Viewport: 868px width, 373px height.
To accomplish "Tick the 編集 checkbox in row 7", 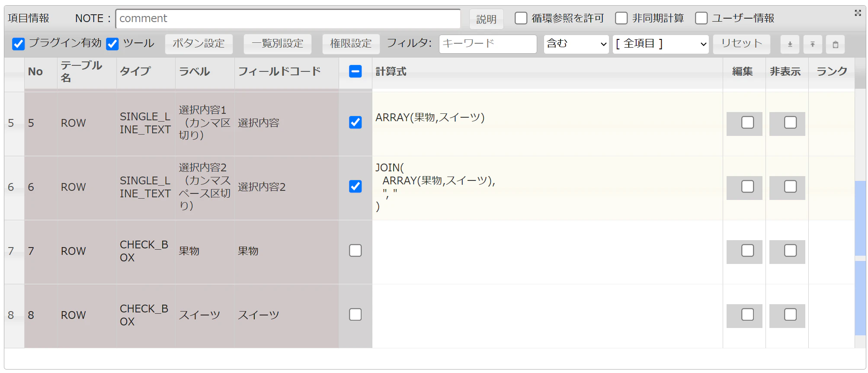I will 748,251.
